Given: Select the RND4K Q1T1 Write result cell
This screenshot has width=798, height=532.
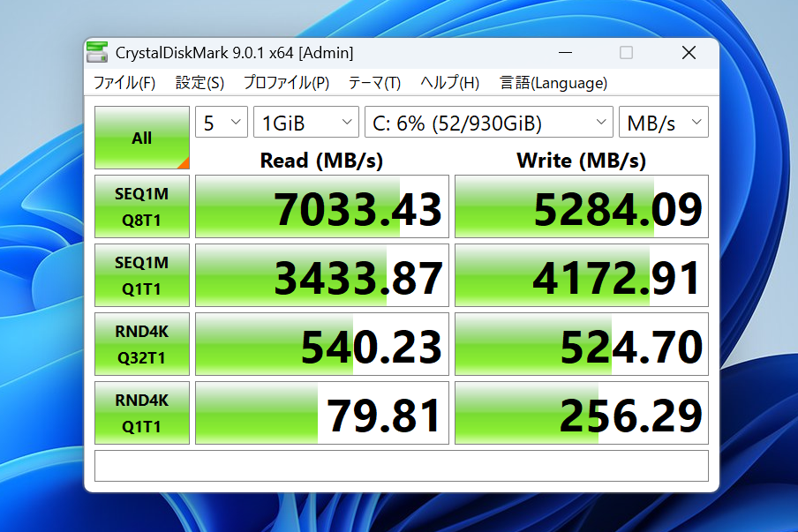Looking at the screenshot, I should click(x=581, y=413).
